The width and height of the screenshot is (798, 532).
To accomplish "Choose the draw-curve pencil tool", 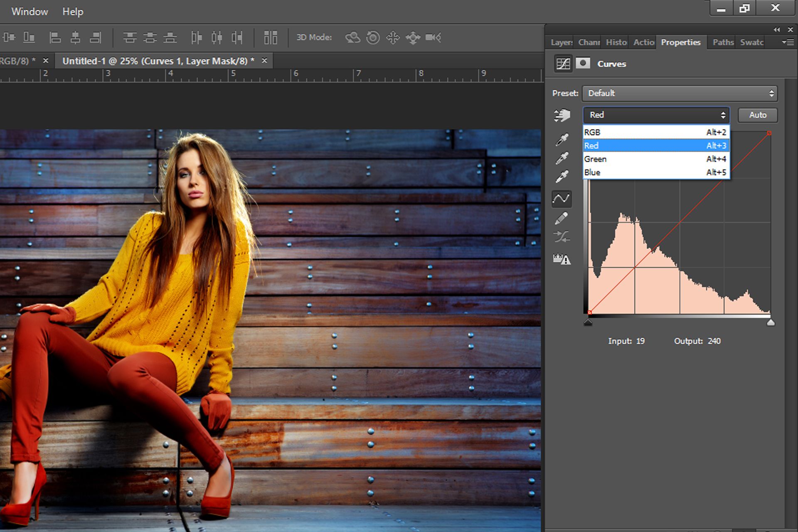I will pos(561,218).
